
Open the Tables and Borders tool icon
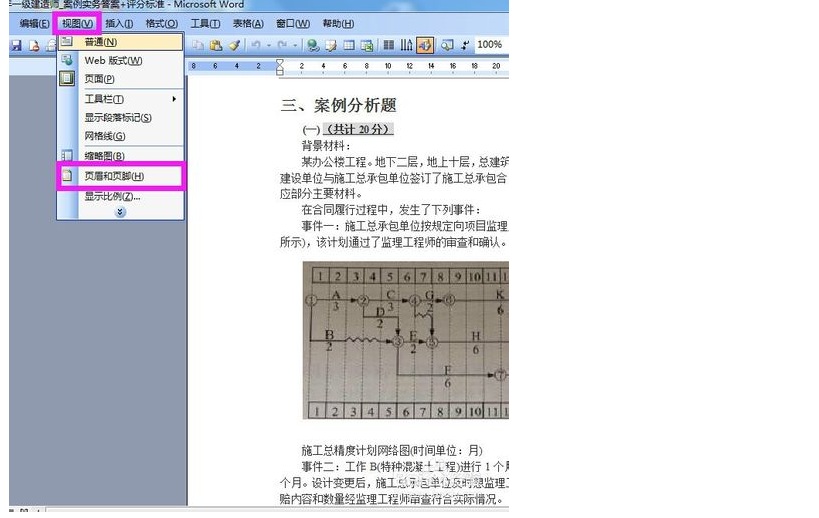coord(331,45)
